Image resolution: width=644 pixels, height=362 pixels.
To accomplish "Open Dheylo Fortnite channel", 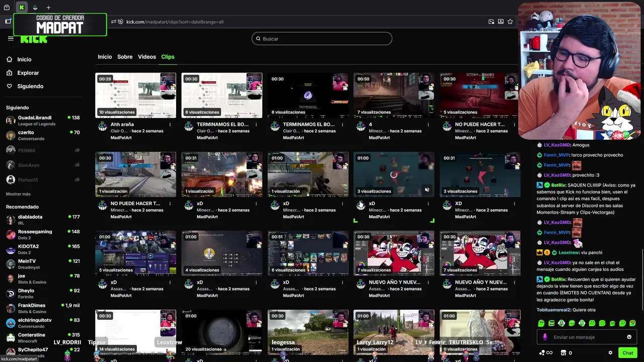I will [42, 294].
